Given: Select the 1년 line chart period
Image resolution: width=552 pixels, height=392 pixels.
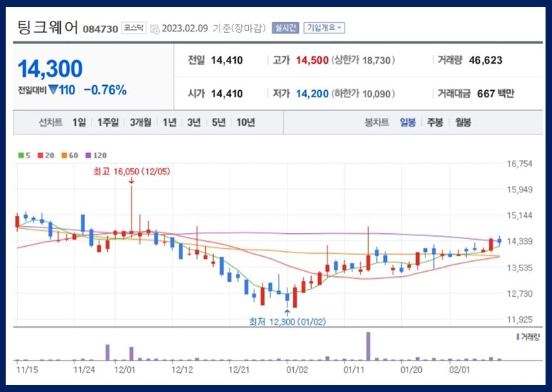Looking at the screenshot, I should click(169, 122).
